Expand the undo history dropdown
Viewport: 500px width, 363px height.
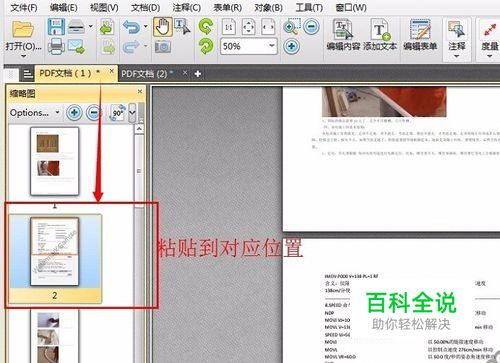[145, 26]
